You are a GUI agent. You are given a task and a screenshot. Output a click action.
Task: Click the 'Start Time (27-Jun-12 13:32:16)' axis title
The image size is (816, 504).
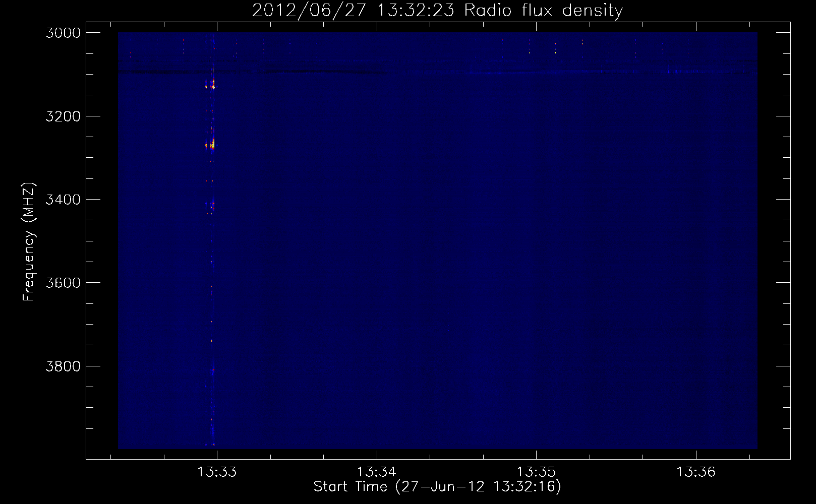point(437,487)
